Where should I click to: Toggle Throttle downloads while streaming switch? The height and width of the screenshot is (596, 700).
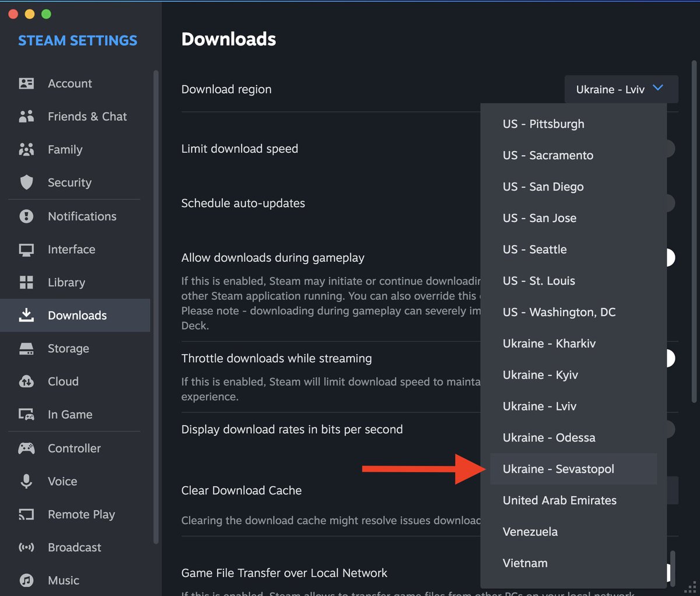(670, 358)
